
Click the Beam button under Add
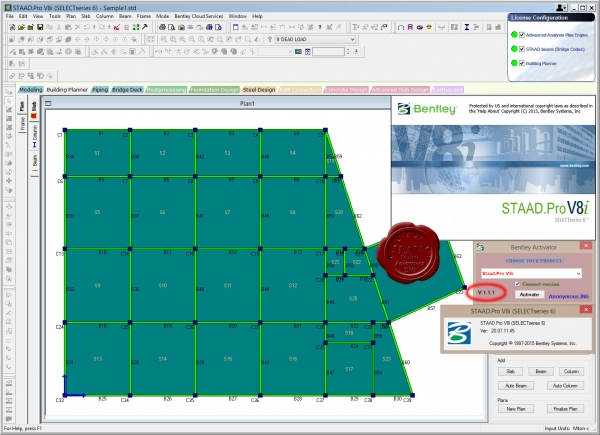click(541, 371)
